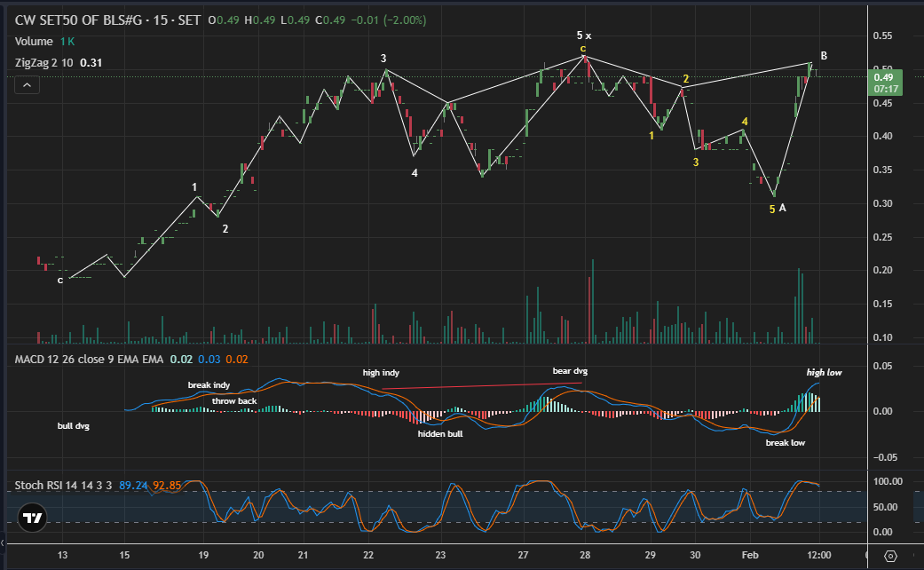
Task: Click the 'bear dvg' annotation text
Action: pyautogui.click(x=570, y=371)
